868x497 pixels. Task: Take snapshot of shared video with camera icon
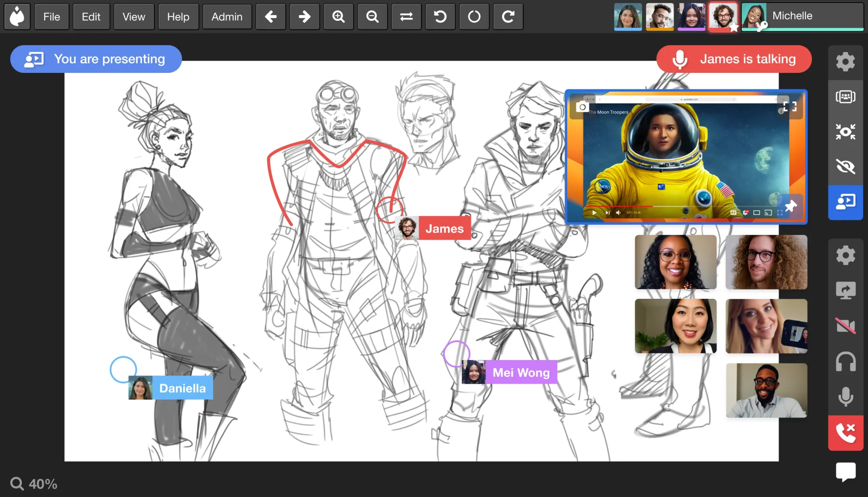pos(582,107)
